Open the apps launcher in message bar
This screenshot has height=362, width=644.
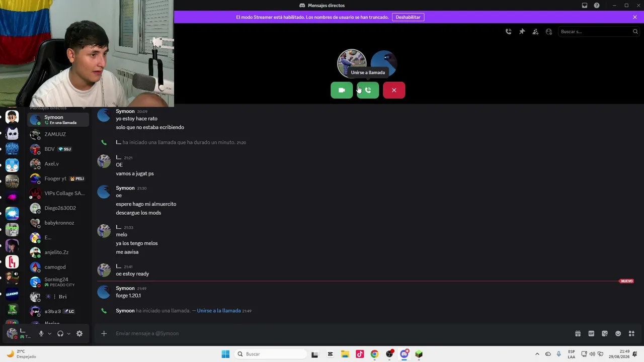(631, 333)
